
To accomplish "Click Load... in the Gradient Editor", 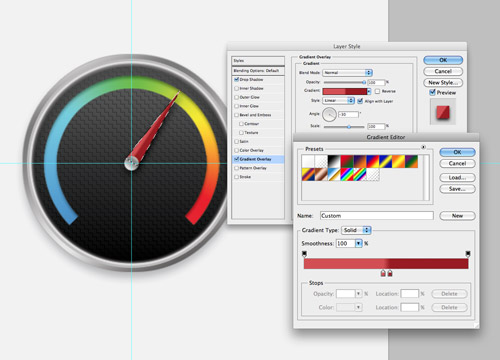I will coord(457,177).
